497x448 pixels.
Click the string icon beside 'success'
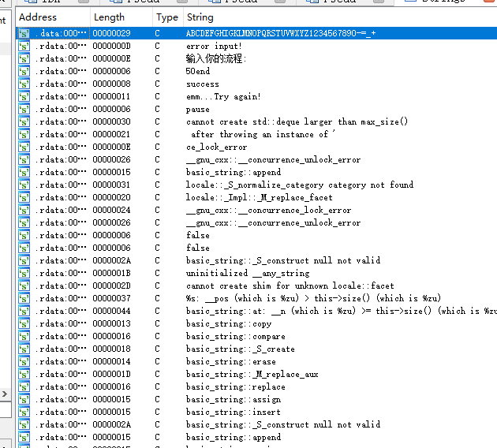point(24,84)
